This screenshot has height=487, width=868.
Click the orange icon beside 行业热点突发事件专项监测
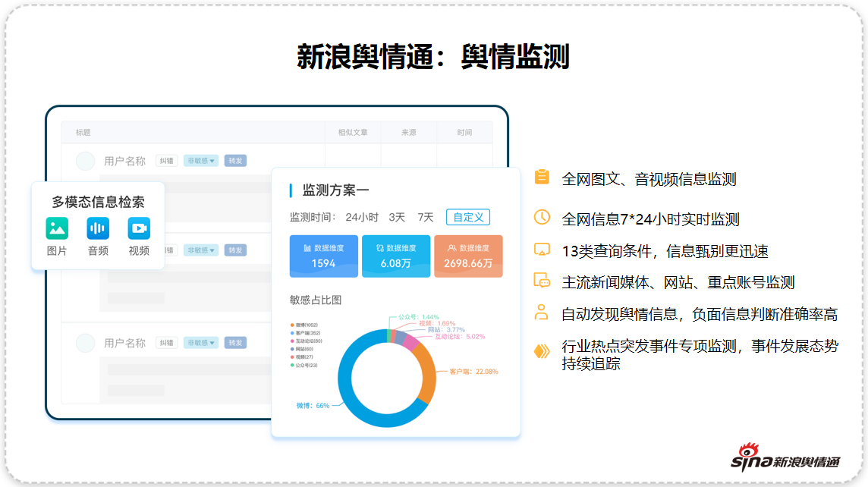[542, 350]
